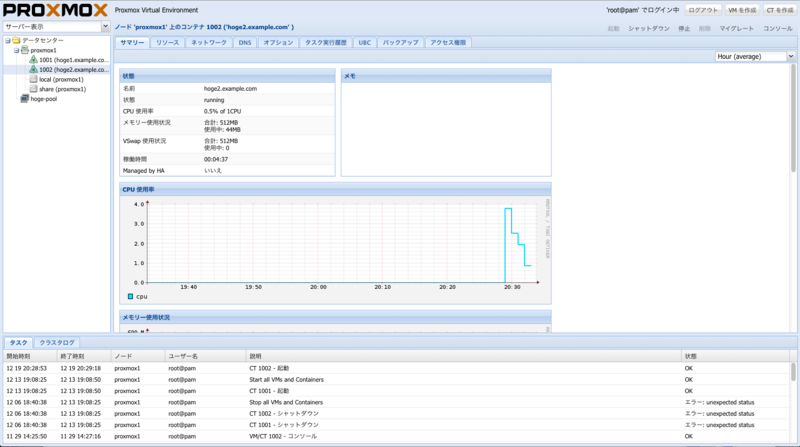Viewport: 800px width, 447px height.
Task: Switch to the UBC tab
Action: (365, 43)
